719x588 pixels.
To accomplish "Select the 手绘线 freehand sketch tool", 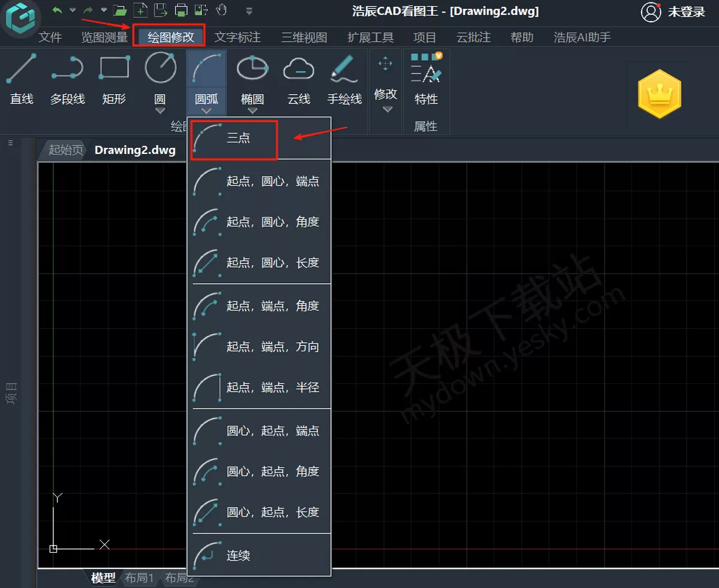I will pos(345,79).
